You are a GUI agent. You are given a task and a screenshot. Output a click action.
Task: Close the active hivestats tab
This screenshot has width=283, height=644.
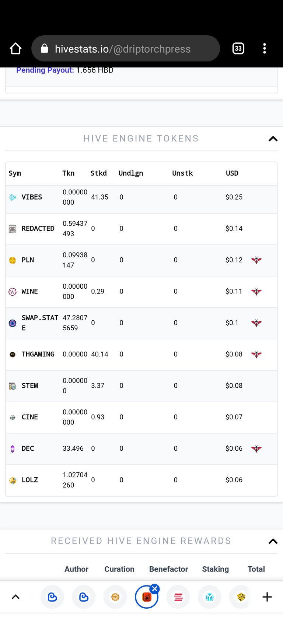tap(155, 589)
